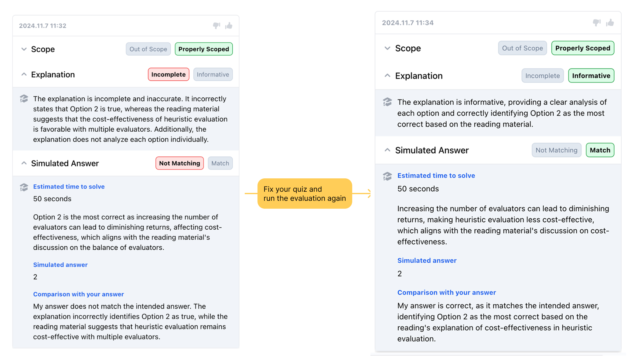The height and width of the screenshot is (364, 634).
Task: Click '50 seconds' value in the 11:32 card
Action: point(52,199)
